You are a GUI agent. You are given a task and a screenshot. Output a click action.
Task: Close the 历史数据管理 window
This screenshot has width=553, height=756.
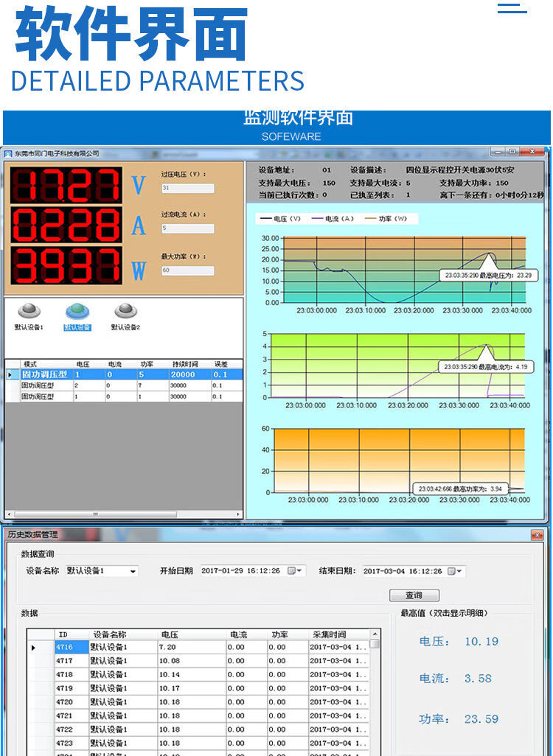[537, 535]
